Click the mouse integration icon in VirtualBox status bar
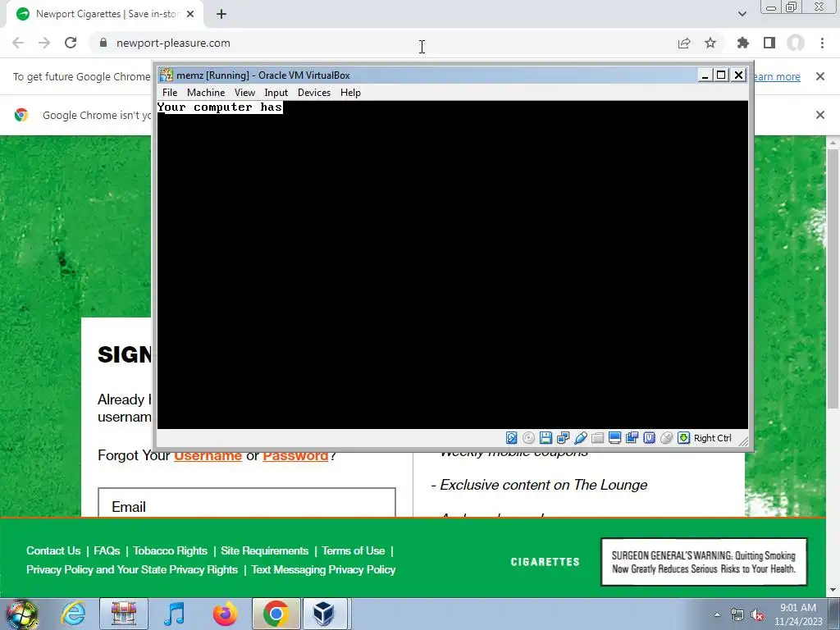 666,438
